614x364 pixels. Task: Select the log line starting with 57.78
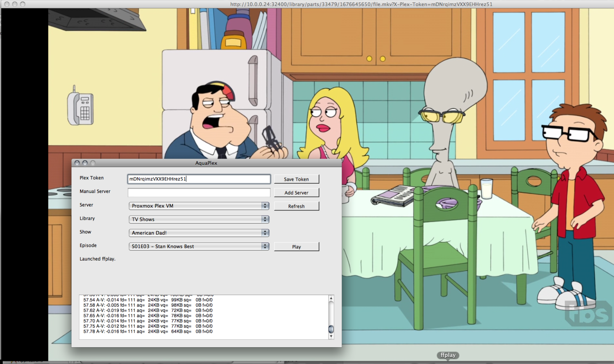pos(148,332)
